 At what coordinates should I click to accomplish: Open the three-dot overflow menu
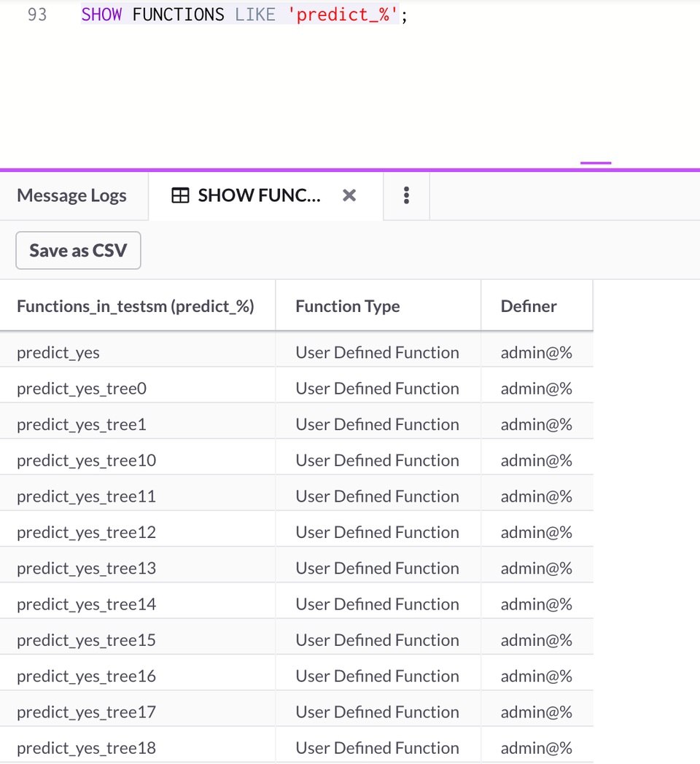(x=406, y=195)
